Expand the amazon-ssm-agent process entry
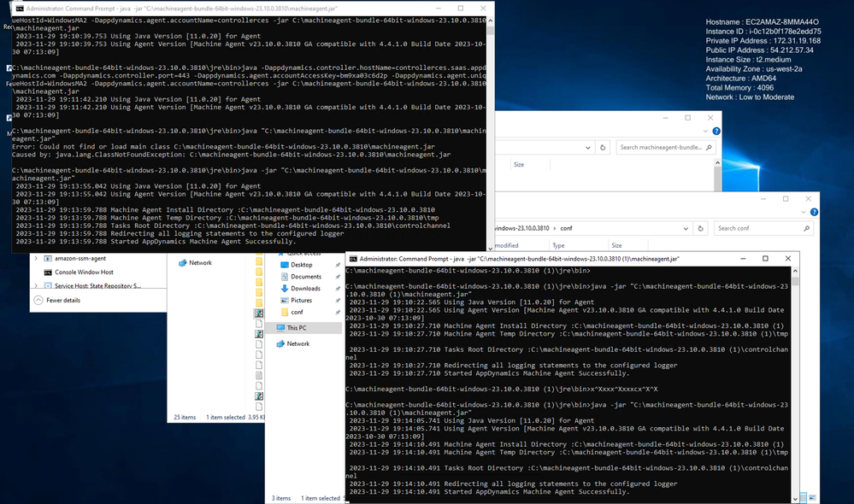 point(36,258)
